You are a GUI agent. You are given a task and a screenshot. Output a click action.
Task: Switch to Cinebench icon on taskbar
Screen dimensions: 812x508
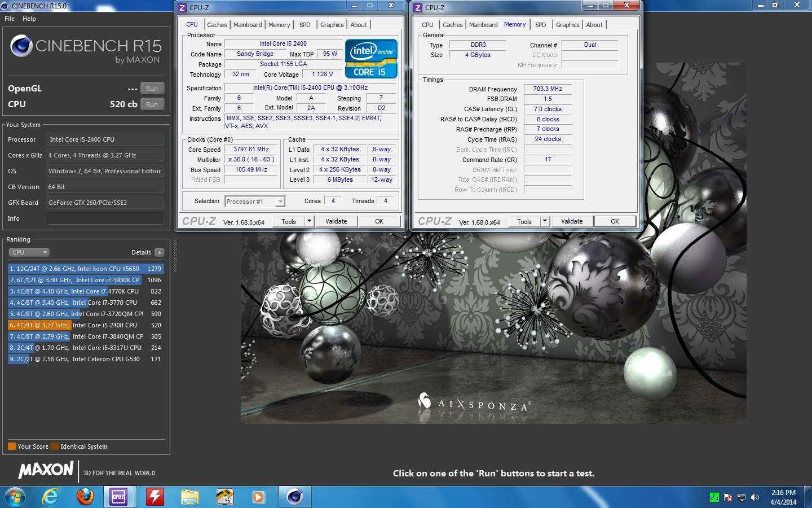294,497
